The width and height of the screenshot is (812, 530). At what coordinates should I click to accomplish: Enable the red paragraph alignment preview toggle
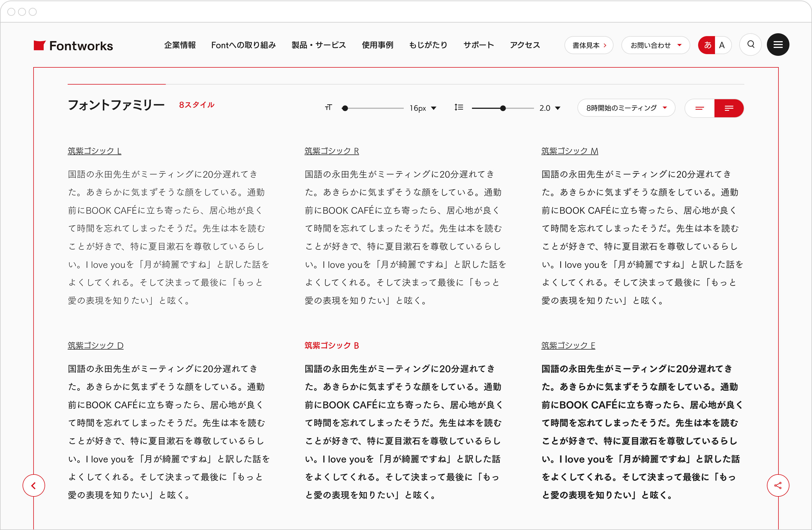pyautogui.click(x=730, y=108)
